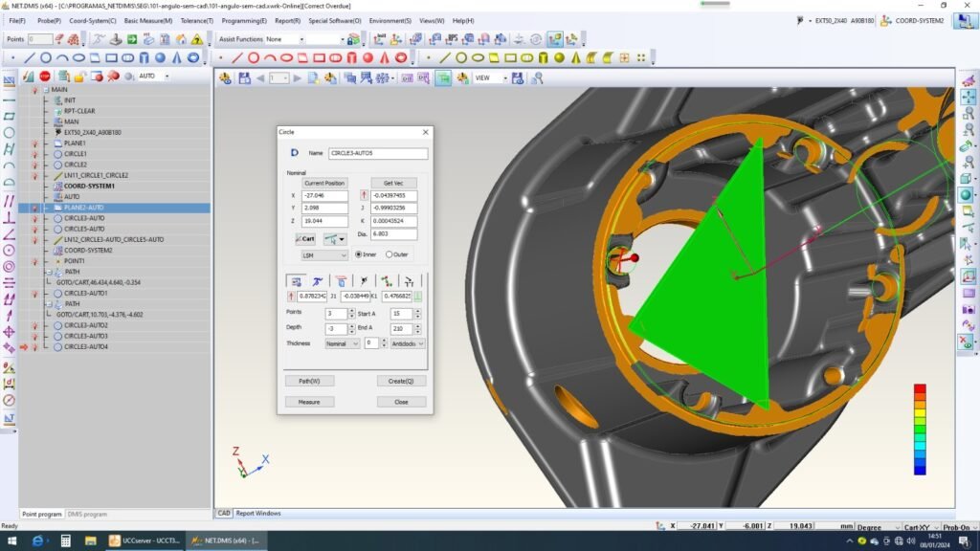Click the Cart coordinate icon in Circle dialog

304,239
